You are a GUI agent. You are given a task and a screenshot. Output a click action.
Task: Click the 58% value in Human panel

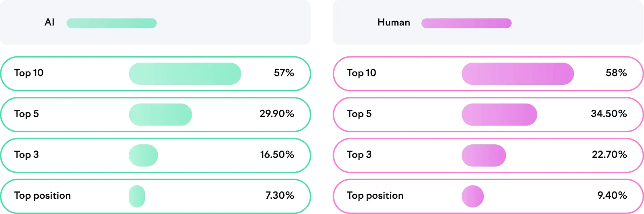616,73
